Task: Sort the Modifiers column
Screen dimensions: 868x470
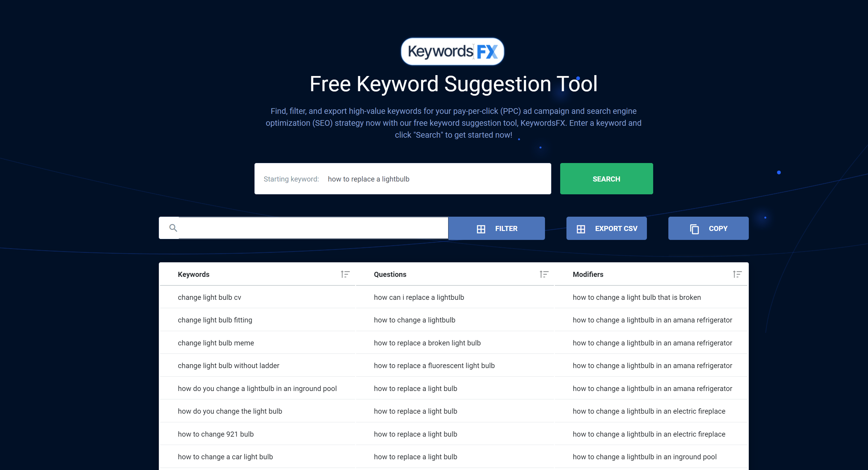Action: pyautogui.click(x=737, y=274)
